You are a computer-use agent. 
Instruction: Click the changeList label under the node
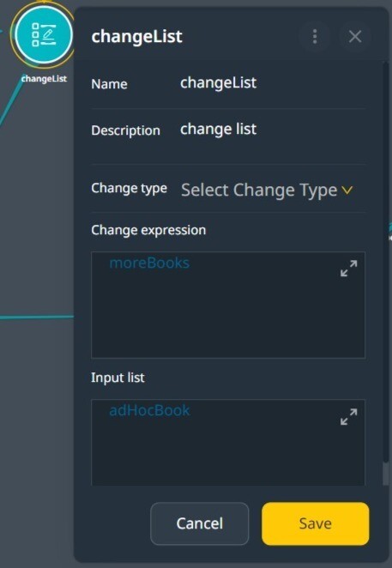pyautogui.click(x=44, y=78)
